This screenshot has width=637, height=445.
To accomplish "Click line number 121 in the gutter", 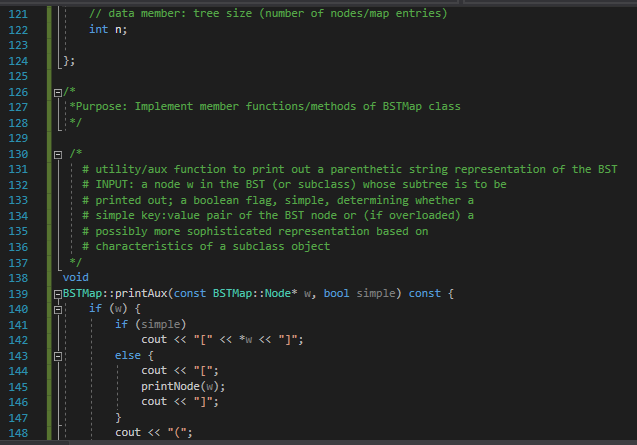I will click(18, 14).
